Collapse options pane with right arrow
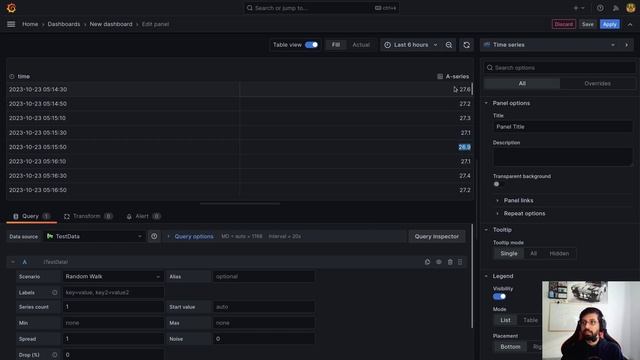The image size is (640, 360). (627, 45)
